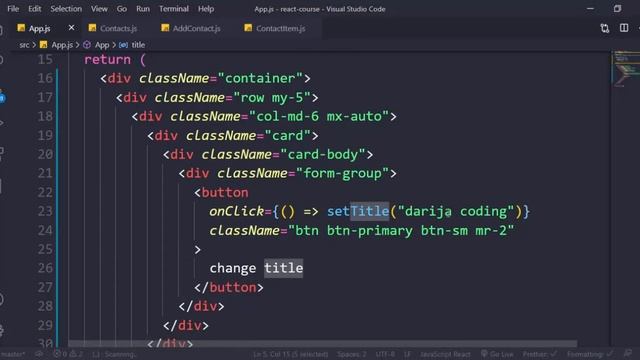Click "btn btn-primary btn-sm mr-2" string
Screen dimensions: 640x360
pos(401,231)
